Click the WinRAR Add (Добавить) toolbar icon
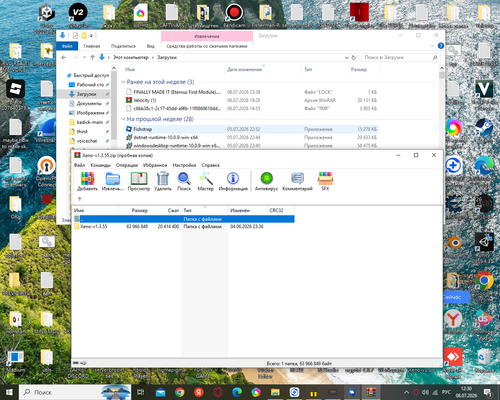 coord(87,179)
